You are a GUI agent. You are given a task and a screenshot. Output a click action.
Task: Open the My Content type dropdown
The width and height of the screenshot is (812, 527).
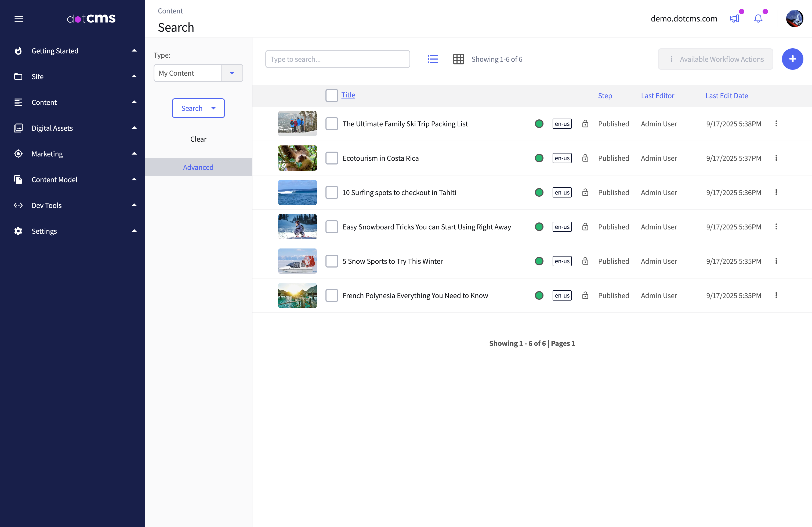(232, 73)
